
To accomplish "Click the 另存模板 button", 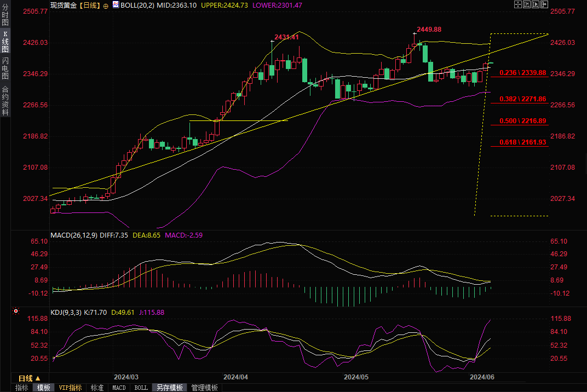I will click(169, 388).
